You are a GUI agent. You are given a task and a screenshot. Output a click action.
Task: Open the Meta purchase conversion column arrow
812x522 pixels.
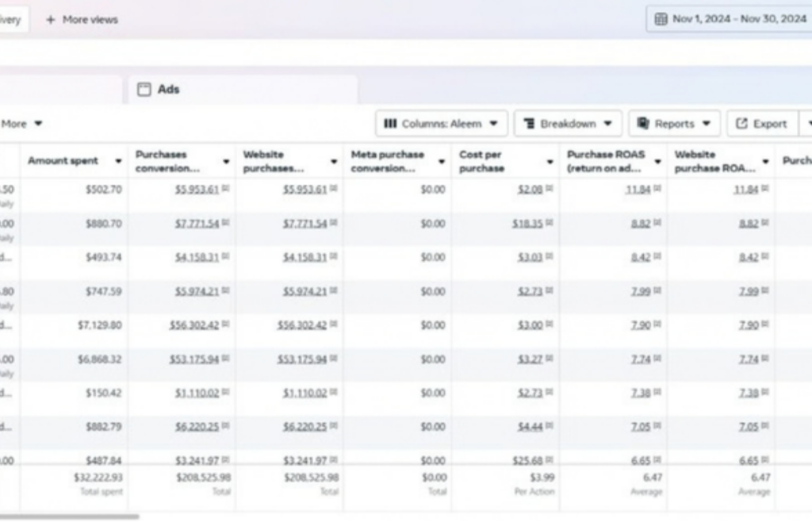click(x=442, y=162)
